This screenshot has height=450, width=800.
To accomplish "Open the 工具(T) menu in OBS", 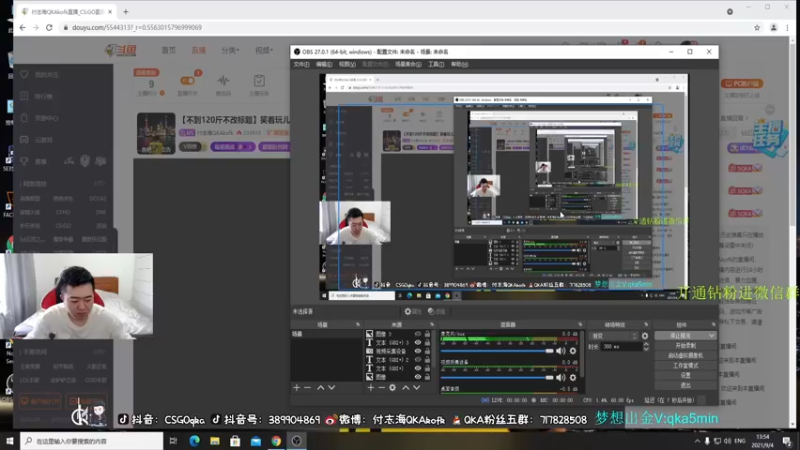I will pyautogui.click(x=436, y=64).
